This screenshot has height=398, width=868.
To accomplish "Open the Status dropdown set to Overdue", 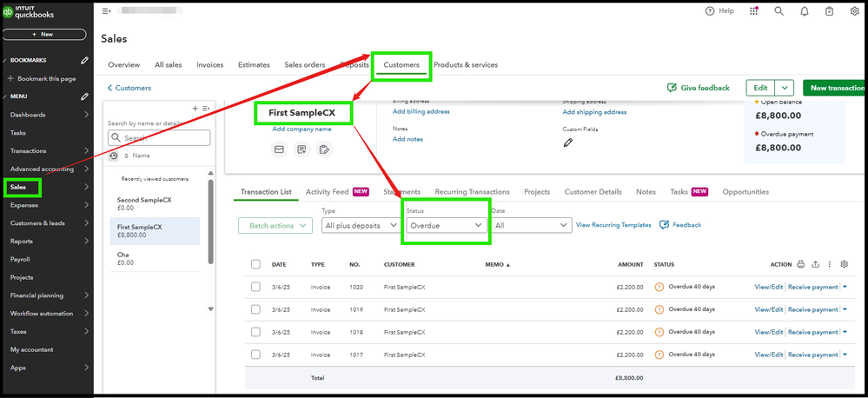I will point(447,225).
